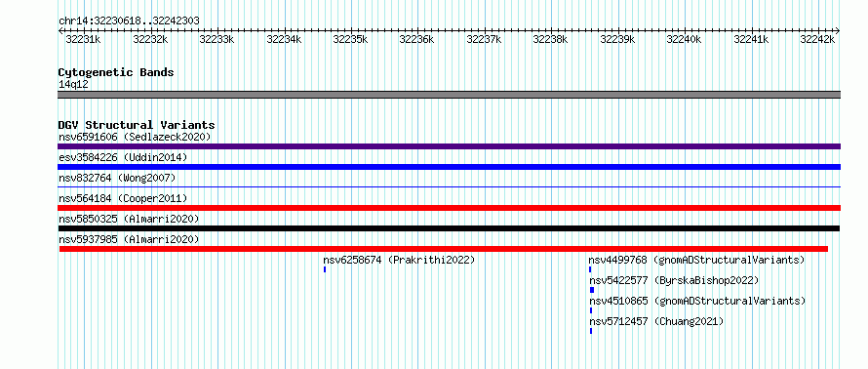Click the small blue nsv5712457 marker
868x369 pixels.
[591, 331]
